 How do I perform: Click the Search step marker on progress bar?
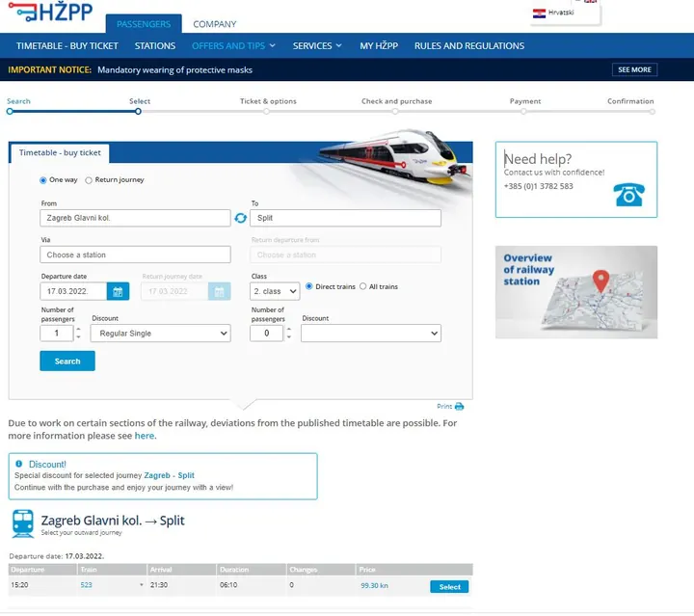coord(10,111)
